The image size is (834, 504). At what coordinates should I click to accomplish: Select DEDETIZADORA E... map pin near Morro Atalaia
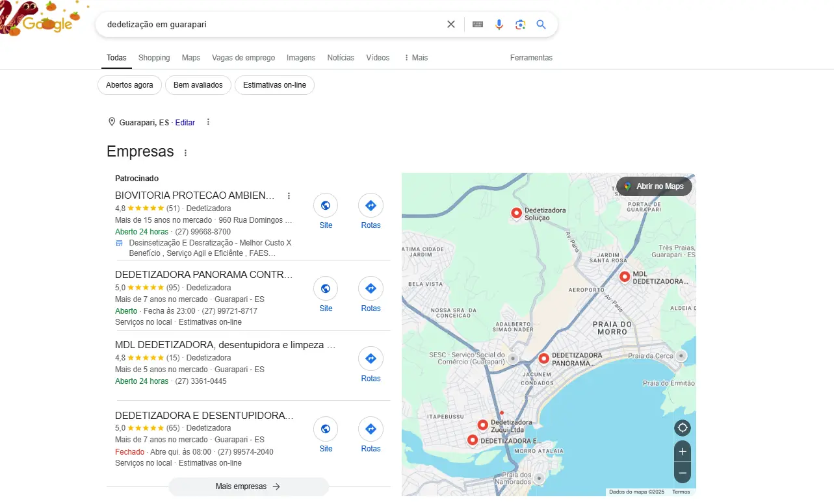tap(473, 440)
